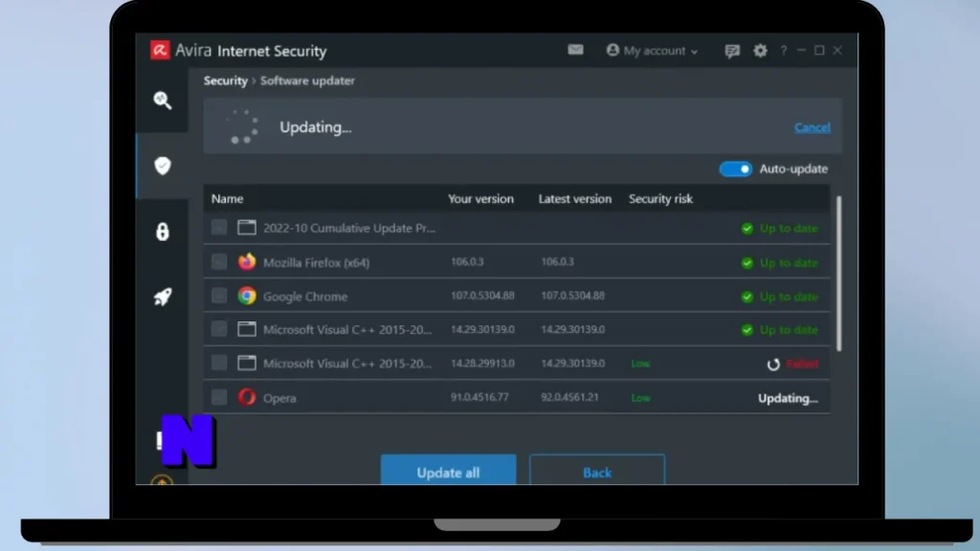Click the Back button

click(597, 470)
